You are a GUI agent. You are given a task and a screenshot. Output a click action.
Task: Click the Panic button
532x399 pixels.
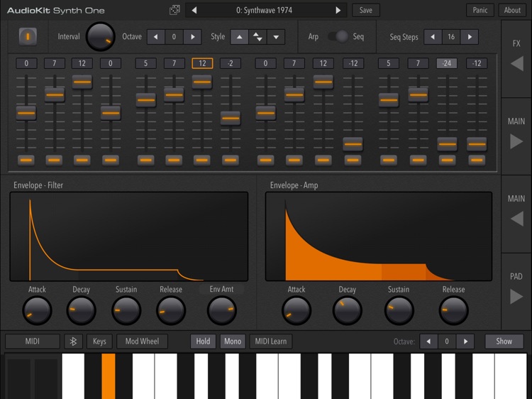click(x=480, y=10)
